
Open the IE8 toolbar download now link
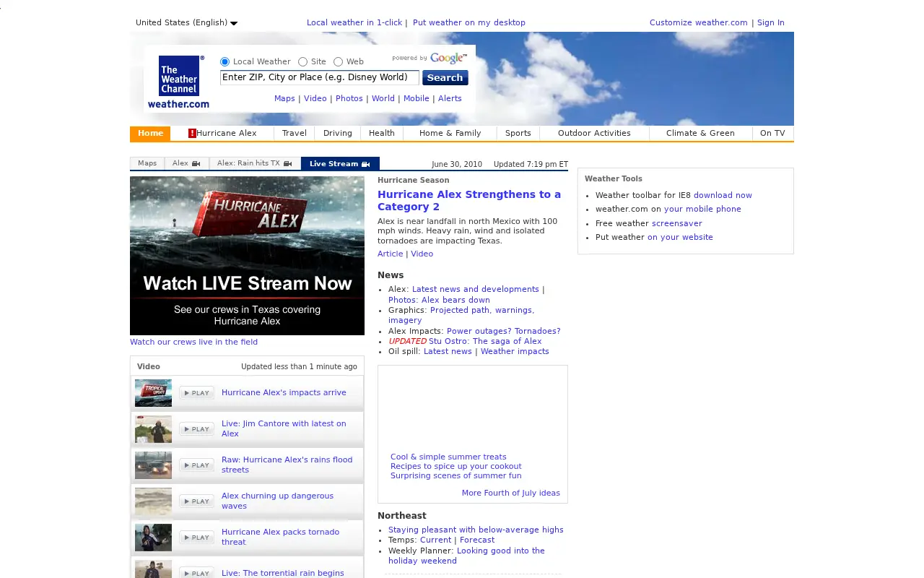(x=723, y=195)
